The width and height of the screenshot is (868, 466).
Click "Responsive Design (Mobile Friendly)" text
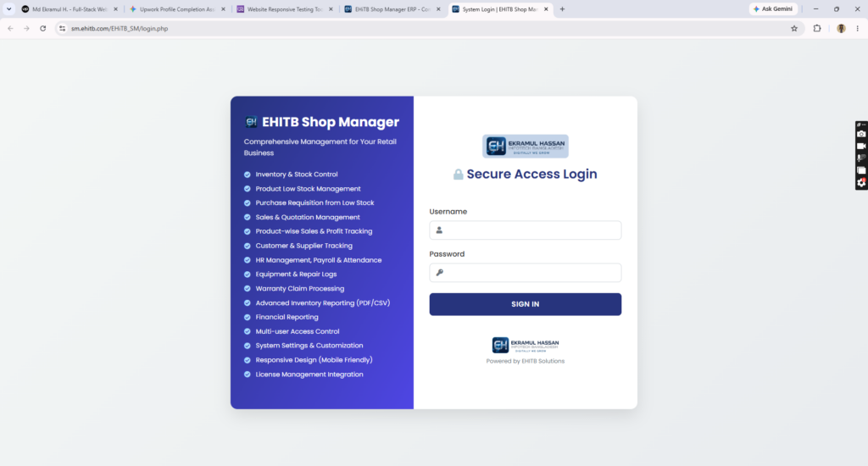pyautogui.click(x=314, y=360)
